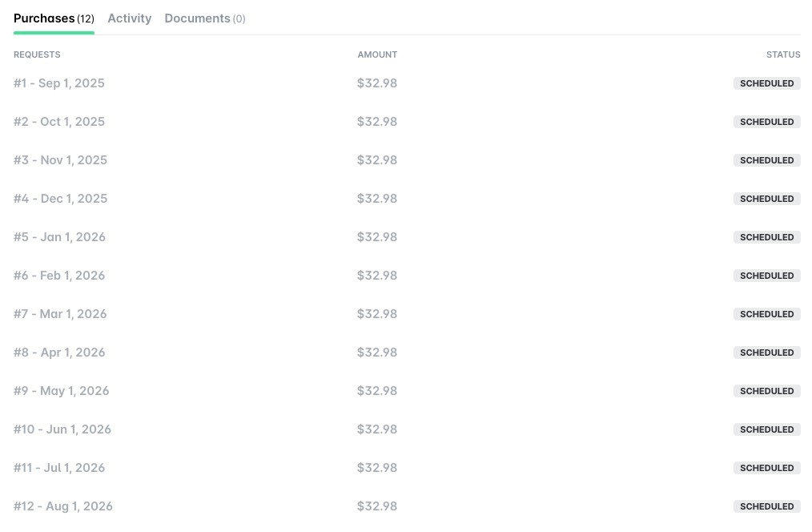Viewport: 812px width, 532px height.
Task: Open the Documents tab
Action: click(x=205, y=18)
